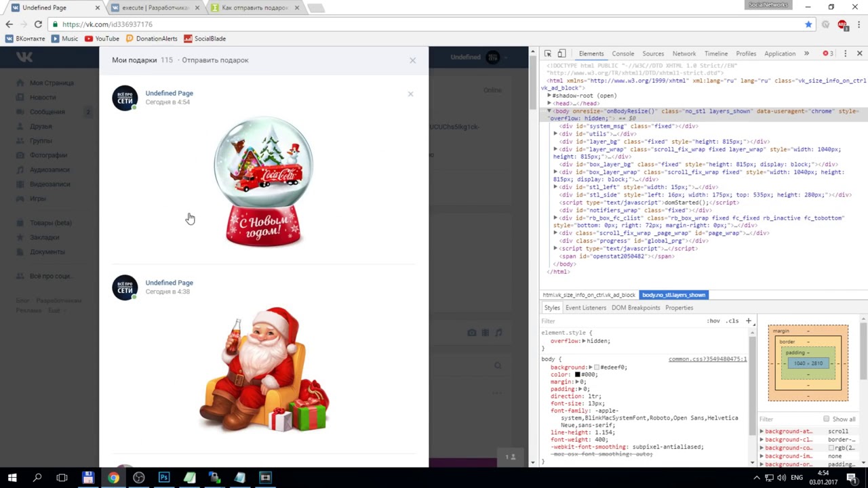Toggle the .cls classes button
Viewport: 868px width, 488px height.
732,321
